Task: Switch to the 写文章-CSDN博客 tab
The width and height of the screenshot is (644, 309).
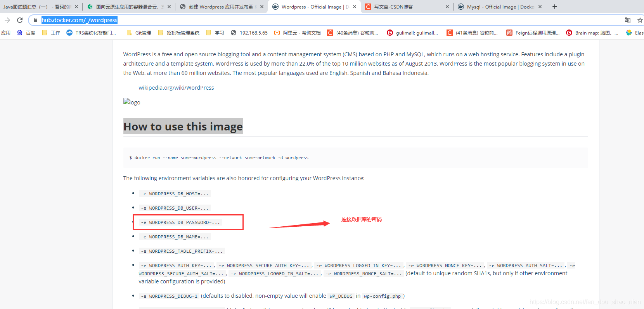Action: click(393, 7)
